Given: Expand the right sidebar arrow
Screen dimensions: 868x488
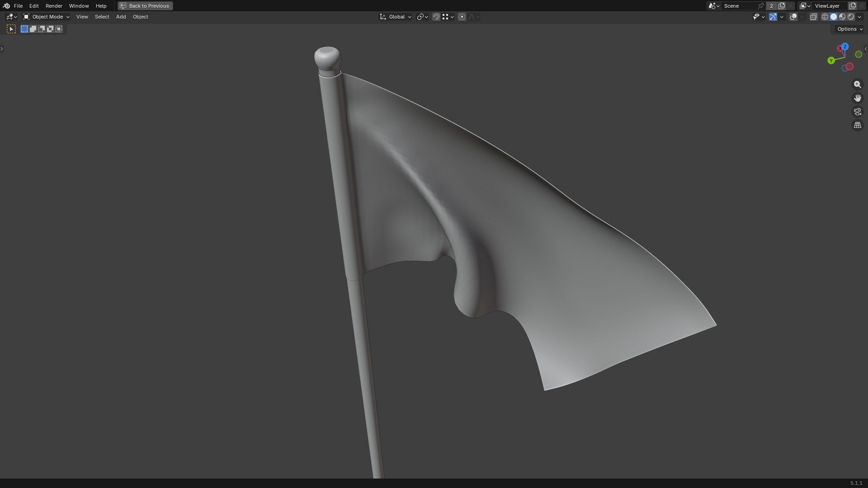Looking at the screenshot, I should 866,49.
